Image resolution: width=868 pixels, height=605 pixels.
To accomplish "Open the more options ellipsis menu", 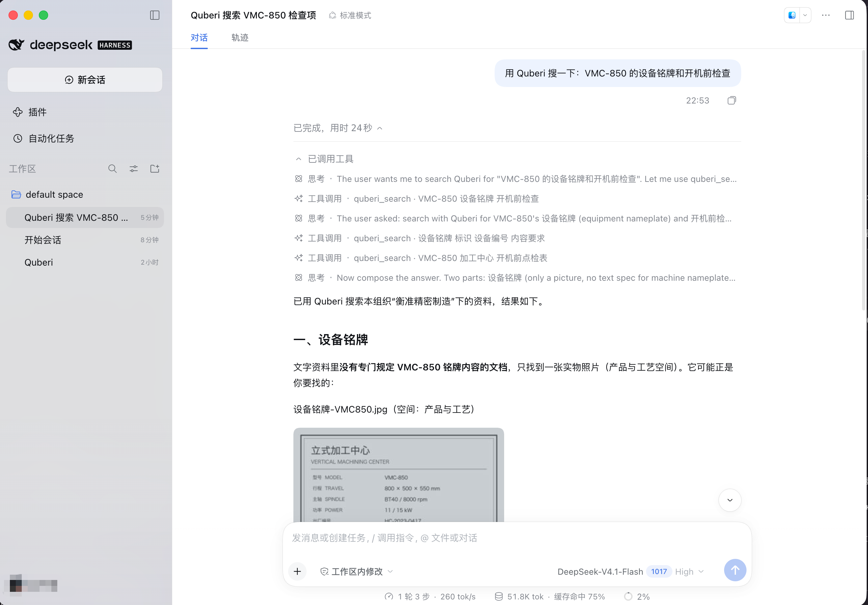I will point(826,15).
